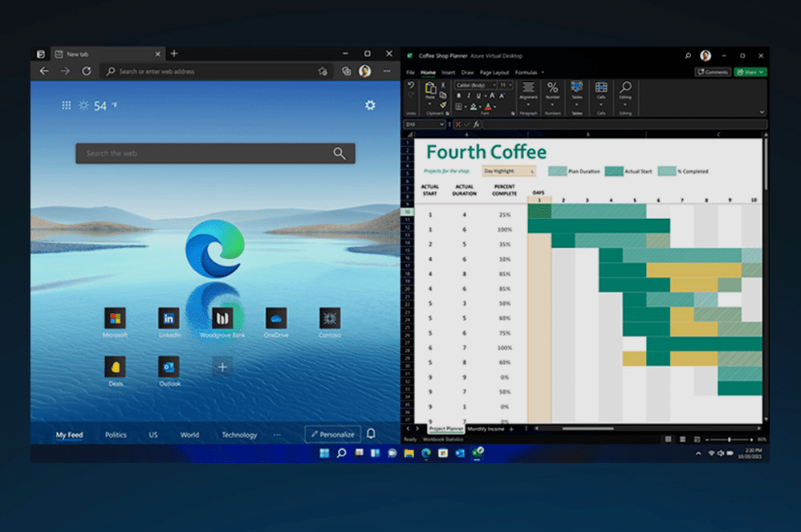Expand the Name Box cell reference dropdown
Image resolution: width=801 pixels, height=532 pixels.
(x=441, y=124)
